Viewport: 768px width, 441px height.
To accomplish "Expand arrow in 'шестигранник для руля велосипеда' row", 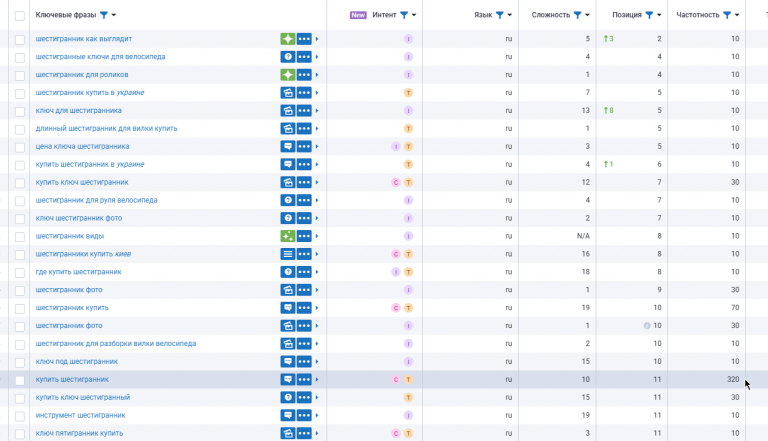I will tap(317, 200).
